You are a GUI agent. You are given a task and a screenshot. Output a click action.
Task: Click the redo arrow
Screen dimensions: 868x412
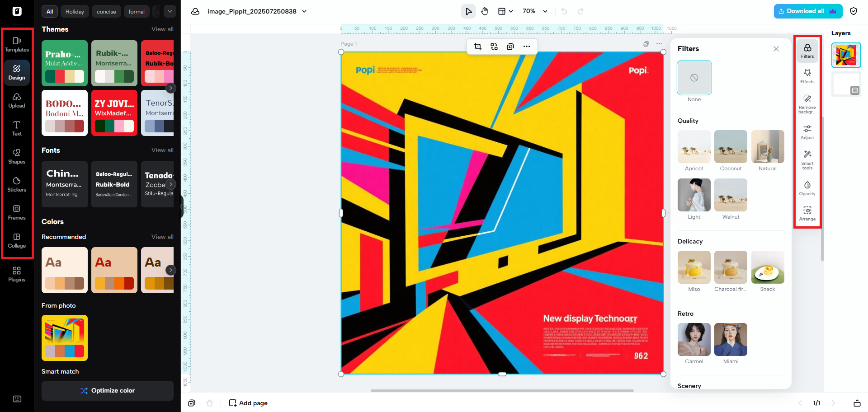[x=580, y=11]
